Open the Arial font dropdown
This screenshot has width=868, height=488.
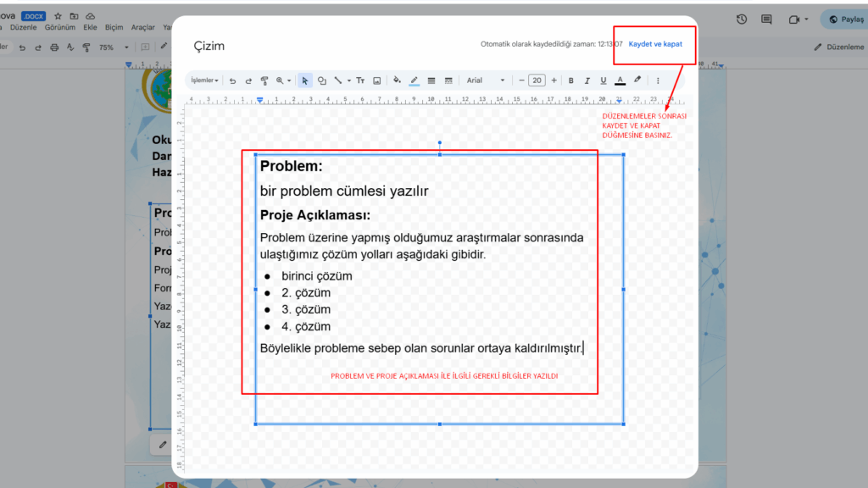pos(486,80)
